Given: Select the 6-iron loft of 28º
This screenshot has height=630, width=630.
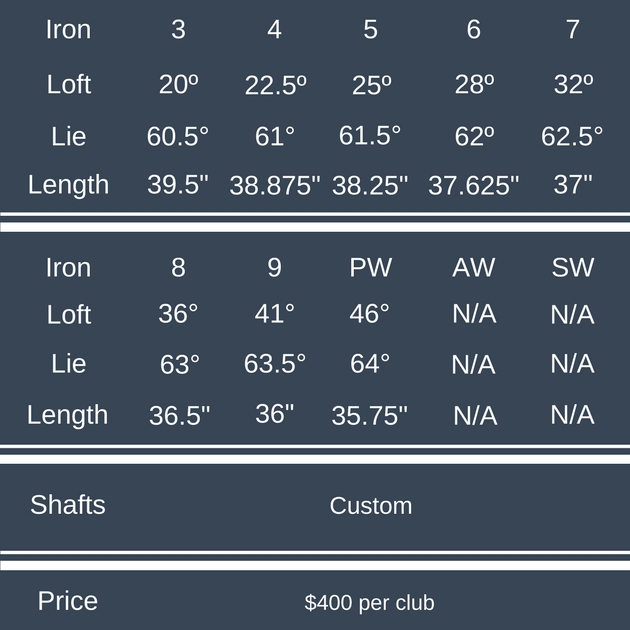Looking at the screenshot, I should (474, 85).
